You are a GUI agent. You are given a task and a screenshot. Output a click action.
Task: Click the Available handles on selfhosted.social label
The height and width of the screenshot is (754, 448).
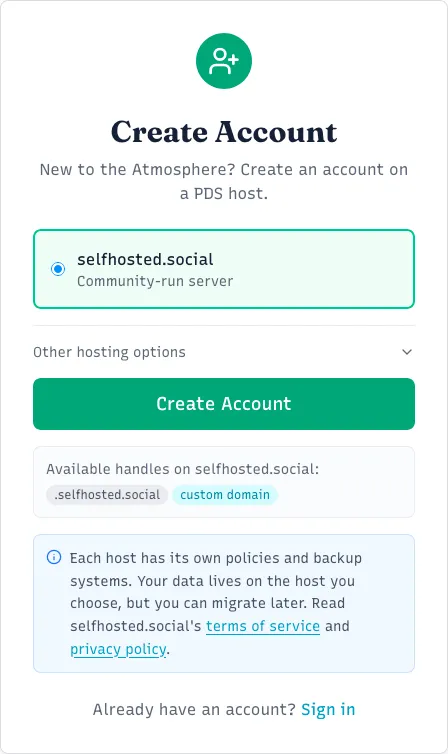click(183, 469)
